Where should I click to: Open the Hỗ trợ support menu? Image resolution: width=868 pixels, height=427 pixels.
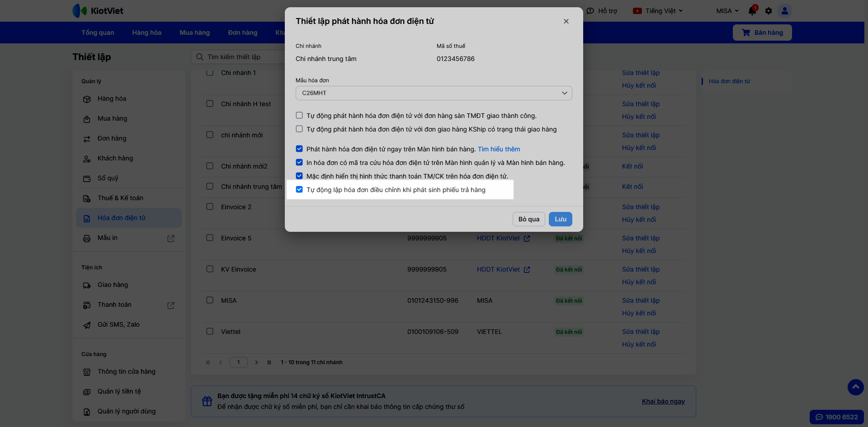[x=602, y=11]
